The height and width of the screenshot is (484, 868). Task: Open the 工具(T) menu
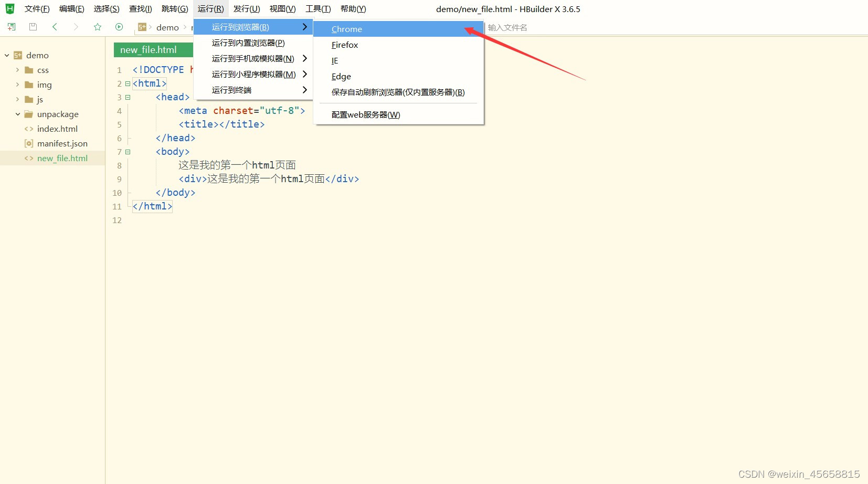[319, 9]
